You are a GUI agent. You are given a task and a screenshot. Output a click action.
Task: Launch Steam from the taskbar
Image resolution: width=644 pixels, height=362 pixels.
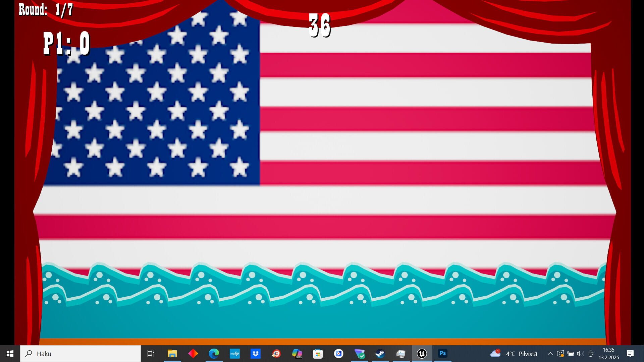pyautogui.click(x=381, y=354)
